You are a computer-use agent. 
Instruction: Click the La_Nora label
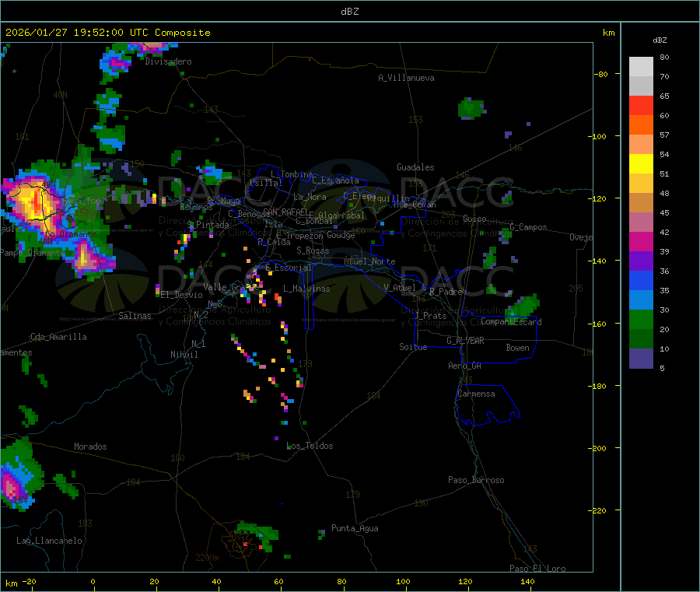click(310, 197)
